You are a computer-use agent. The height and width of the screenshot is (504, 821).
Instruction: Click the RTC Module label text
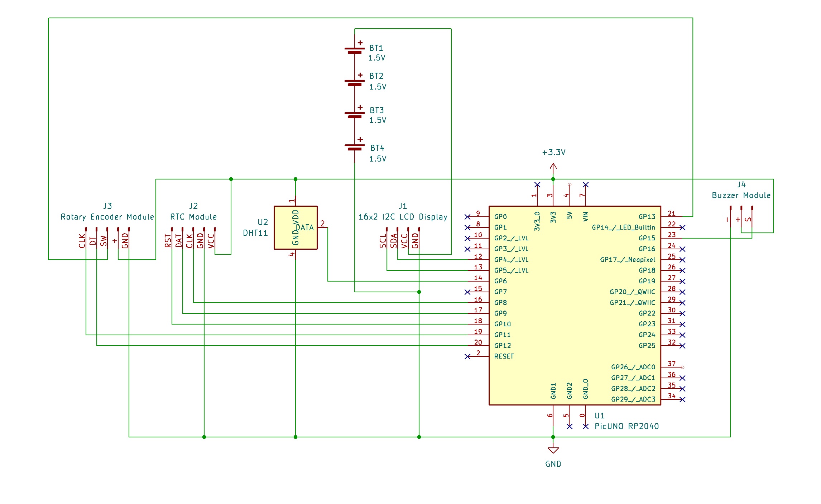[193, 217]
